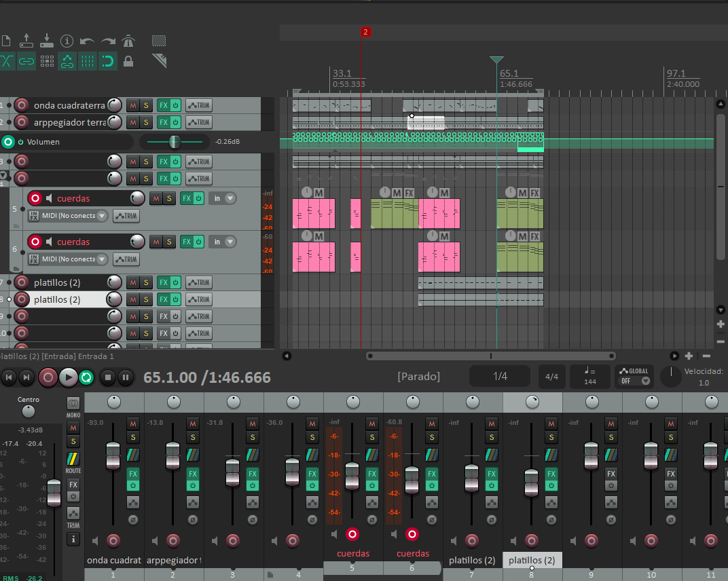Toggle phase icon on mixer channel 3
The width and height of the screenshot is (728, 581).
(x=253, y=520)
